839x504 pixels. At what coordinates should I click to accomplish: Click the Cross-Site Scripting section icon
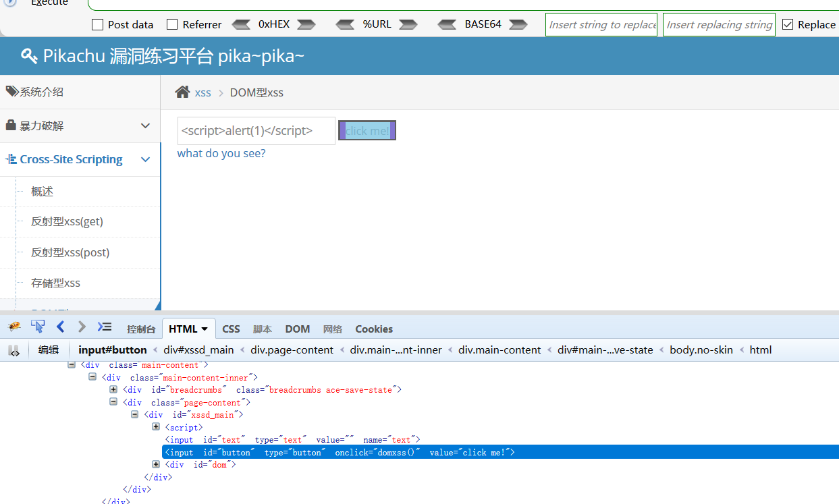pyautogui.click(x=11, y=160)
